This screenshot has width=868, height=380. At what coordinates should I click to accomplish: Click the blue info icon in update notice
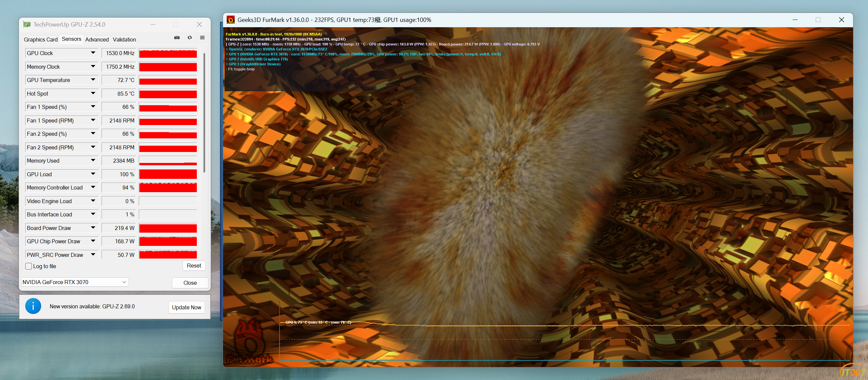[33, 306]
